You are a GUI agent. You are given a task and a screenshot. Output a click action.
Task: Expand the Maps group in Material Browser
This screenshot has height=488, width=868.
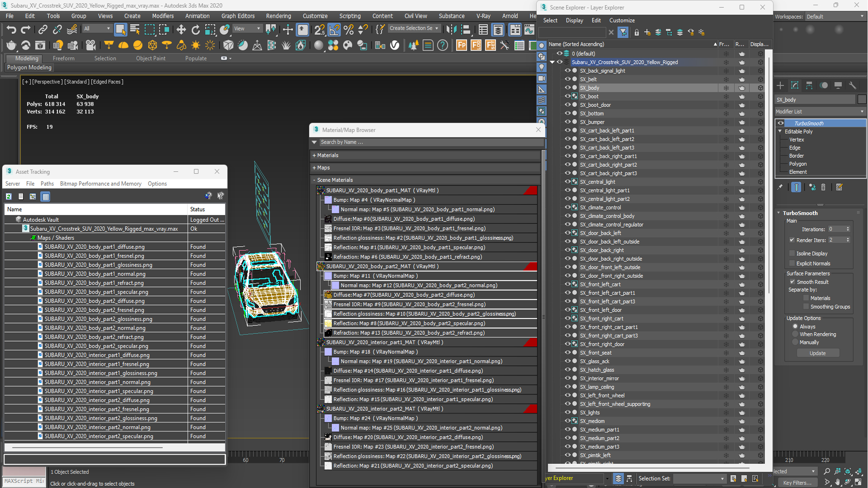tap(314, 168)
